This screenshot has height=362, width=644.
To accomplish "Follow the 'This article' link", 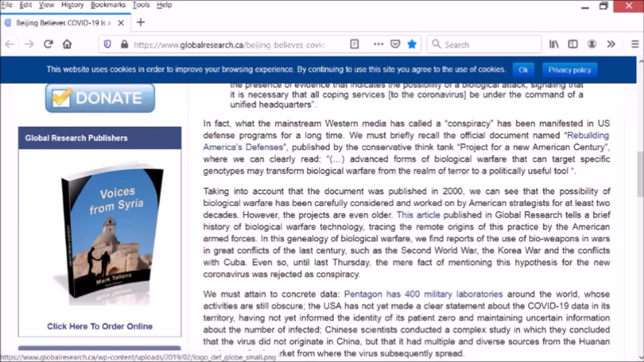I will click(418, 215).
